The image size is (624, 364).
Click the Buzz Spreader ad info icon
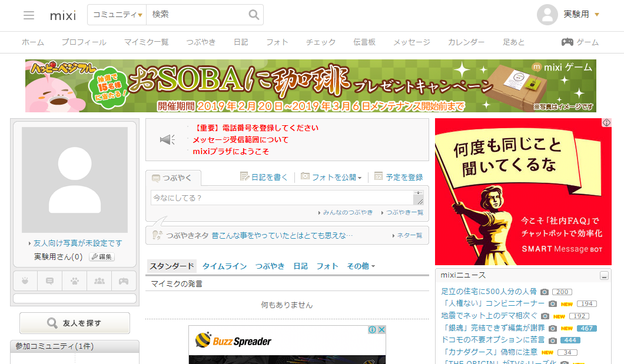[373, 329]
